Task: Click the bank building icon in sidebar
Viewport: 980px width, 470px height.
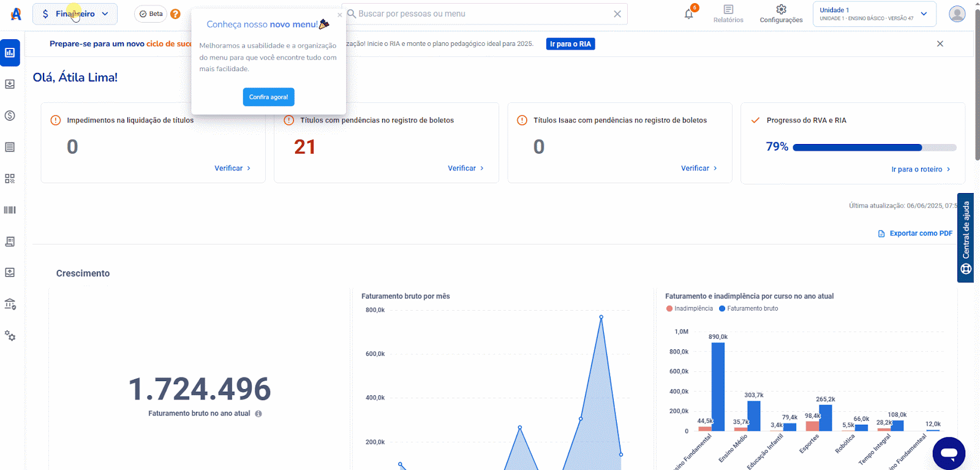Action: [x=10, y=305]
